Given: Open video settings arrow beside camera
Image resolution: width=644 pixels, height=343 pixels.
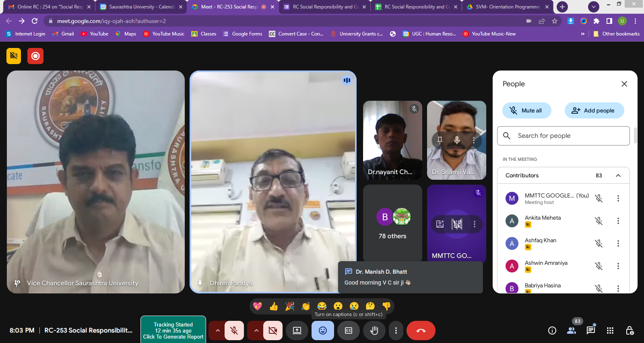Looking at the screenshot, I should click(256, 331).
